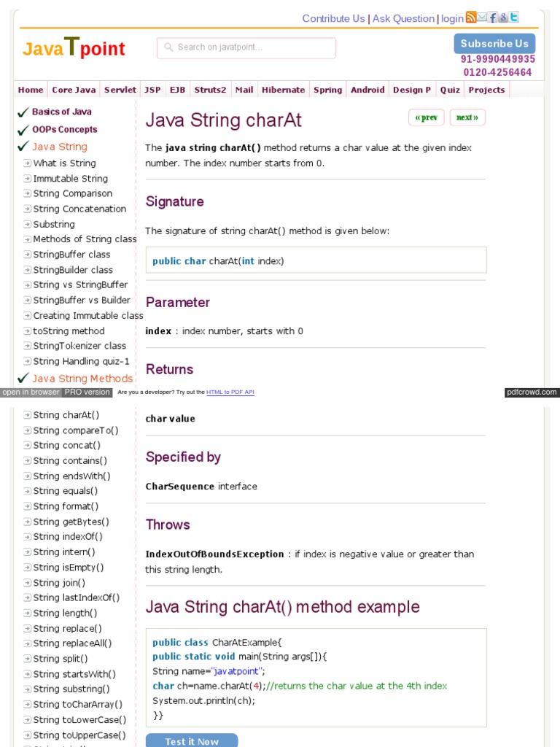Open the Facebook icon link
560x747 pixels.
click(x=493, y=18)
